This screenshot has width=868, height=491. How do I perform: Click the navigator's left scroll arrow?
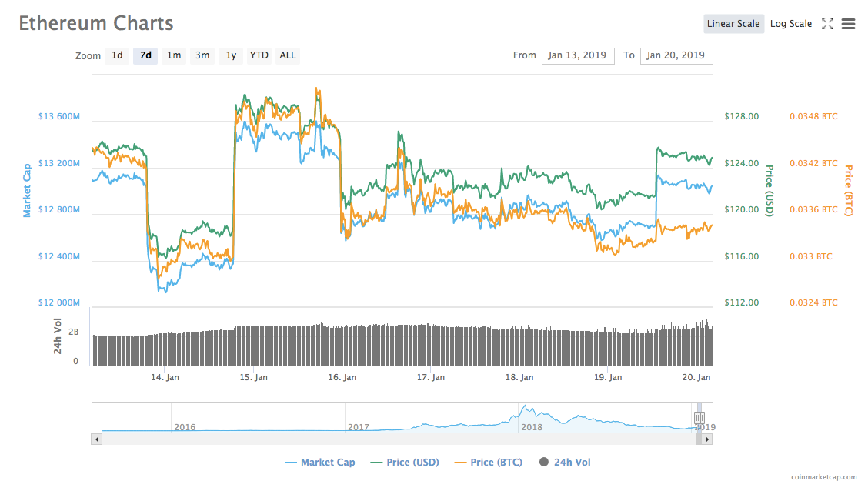95,438
